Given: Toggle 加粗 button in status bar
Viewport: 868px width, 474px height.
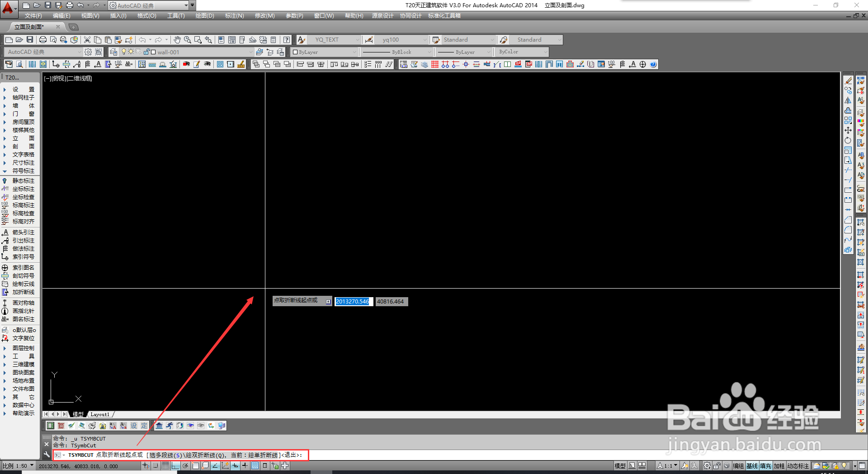Looking at the screenshot, I should (x=779, y=466).
